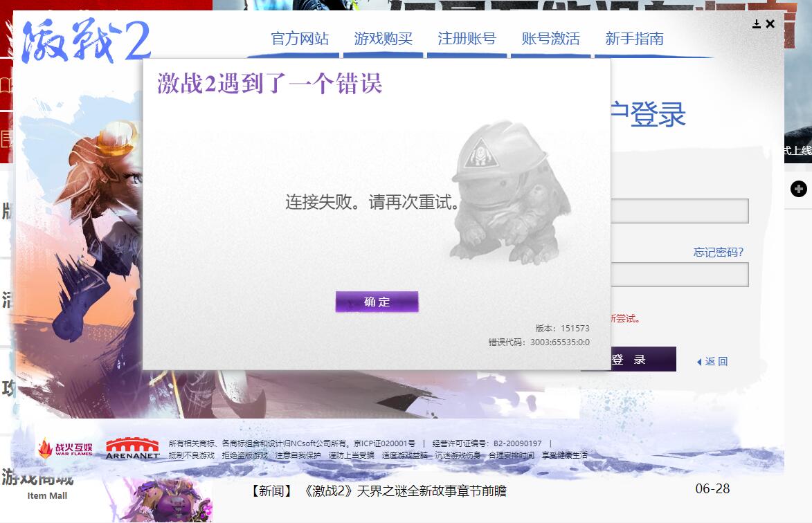Click the 错误代码 3003:65535:0:0 text

click(x=539, y=342)
